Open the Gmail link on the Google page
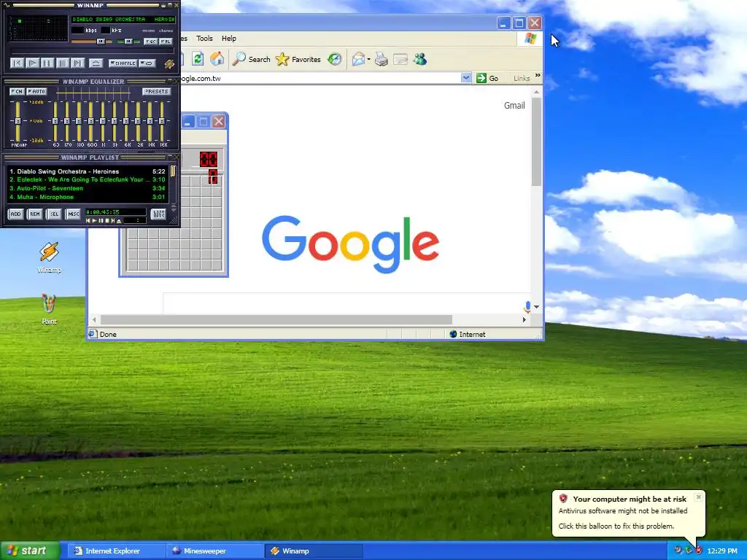 pos(514,105)
